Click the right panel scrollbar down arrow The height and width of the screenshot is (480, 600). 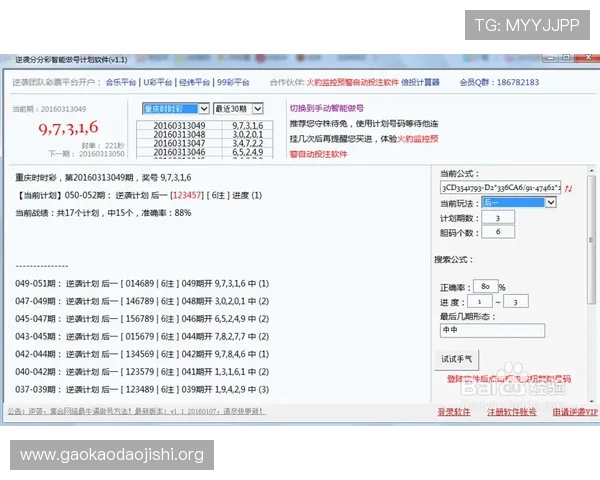point(592,400)
